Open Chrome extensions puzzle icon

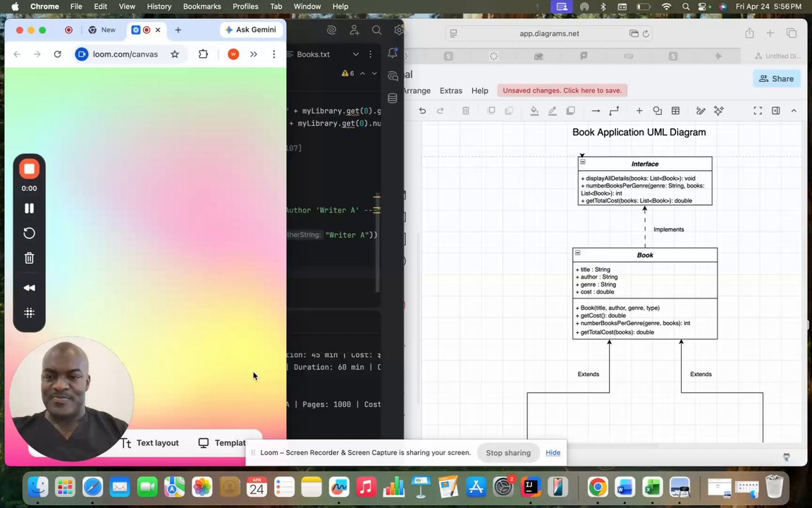click(x=203, y=54)
